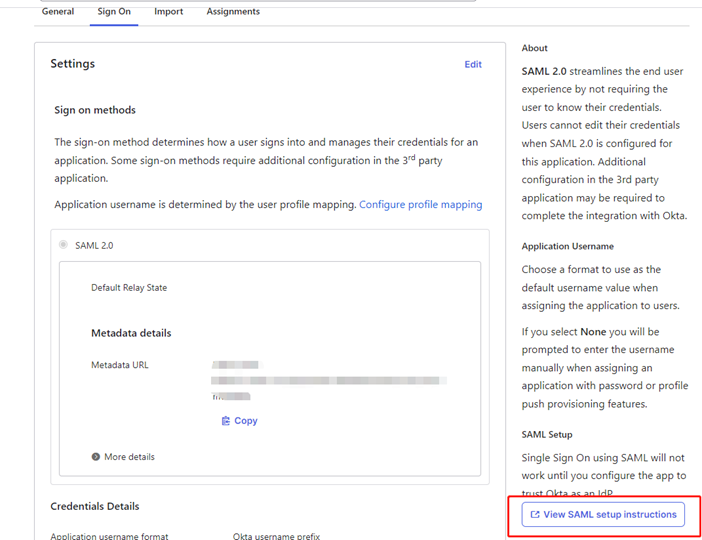Click View SAML setup instructions button
702x540 pixels.
pos(603,514)
